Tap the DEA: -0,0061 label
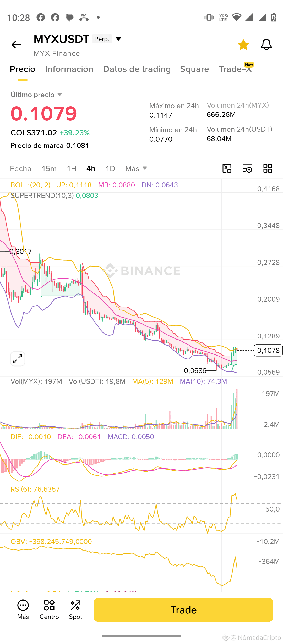The image size is (283, 644). click(x=79, y=437)
